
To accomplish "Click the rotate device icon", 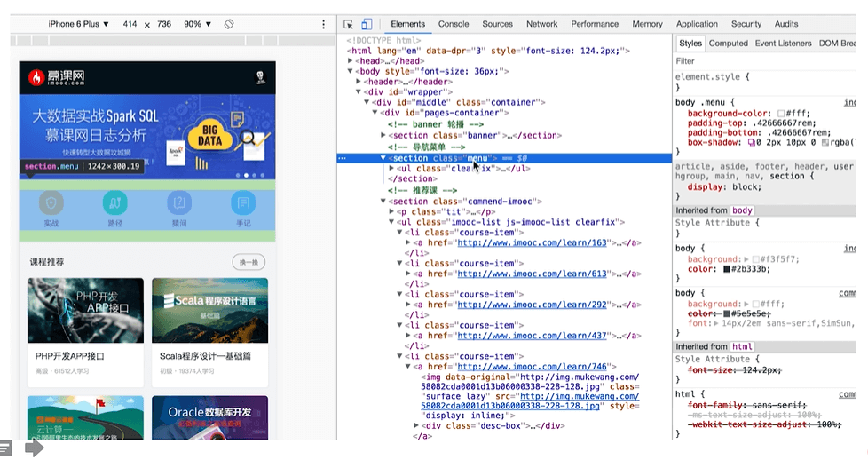I will [x=229, y=24].
